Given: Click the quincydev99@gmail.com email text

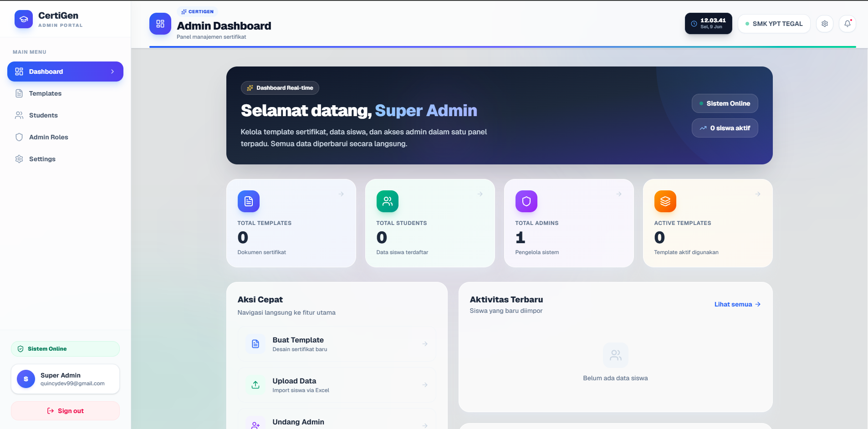Looking at the screenshot, I should [72, 383].
